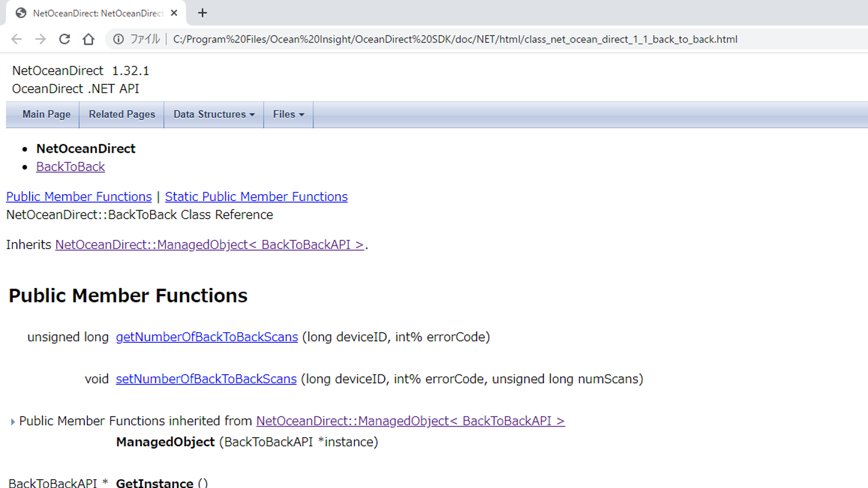The image size is (868, 488).
Task: Click the OceanDirect .NET API subtitle
Action: coord(76,89)
